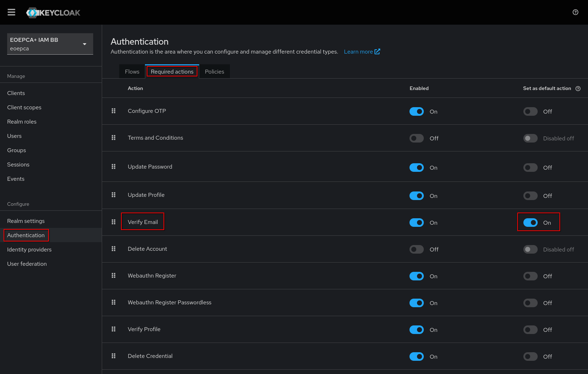
Task: Click the Keycloak logo
Action: (53, 13)
